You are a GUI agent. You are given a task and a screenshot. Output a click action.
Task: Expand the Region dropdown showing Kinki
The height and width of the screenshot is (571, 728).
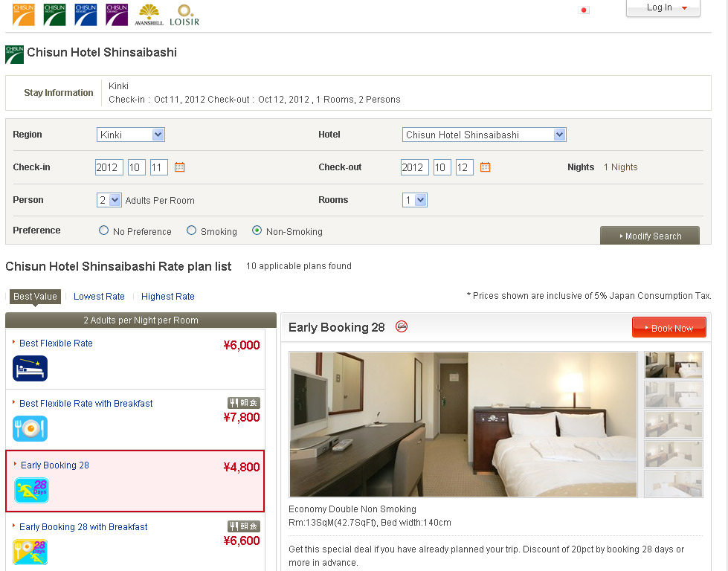coord(131,135)
